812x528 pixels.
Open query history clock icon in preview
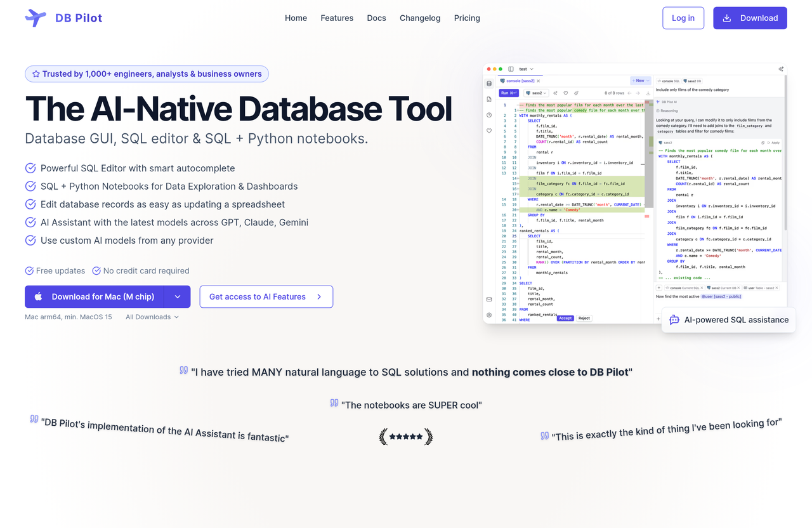(489, 115)
